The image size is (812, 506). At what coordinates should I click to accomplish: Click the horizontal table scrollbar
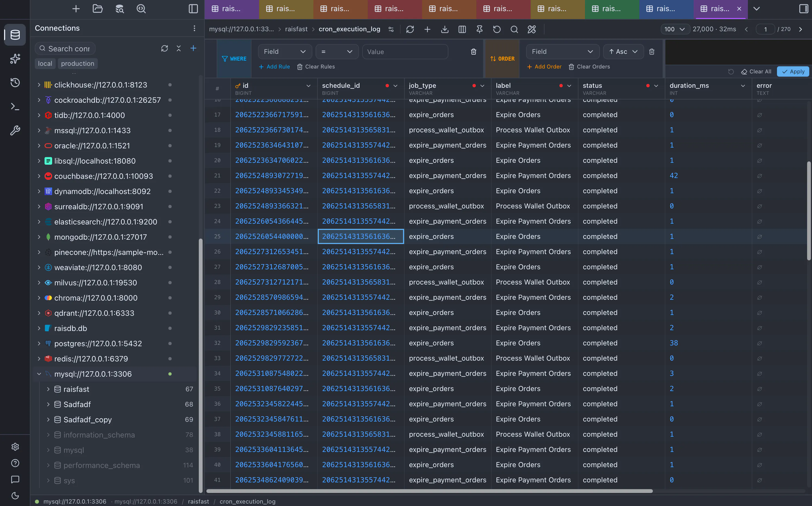pyautogui.click(x=429, y=491)
